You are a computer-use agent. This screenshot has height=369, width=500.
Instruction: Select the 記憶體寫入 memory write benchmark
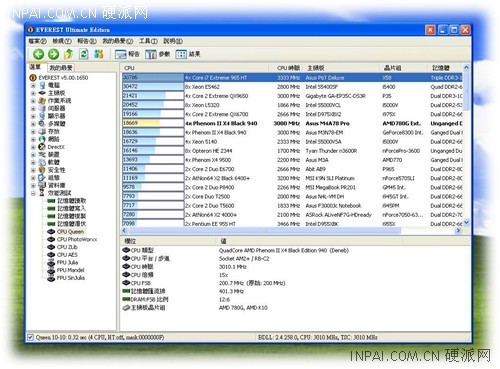click(72, 208)
